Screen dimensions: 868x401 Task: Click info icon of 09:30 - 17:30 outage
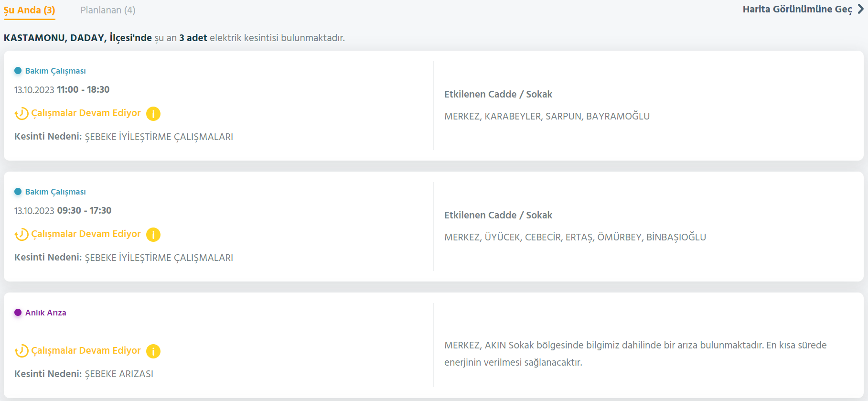153,235
